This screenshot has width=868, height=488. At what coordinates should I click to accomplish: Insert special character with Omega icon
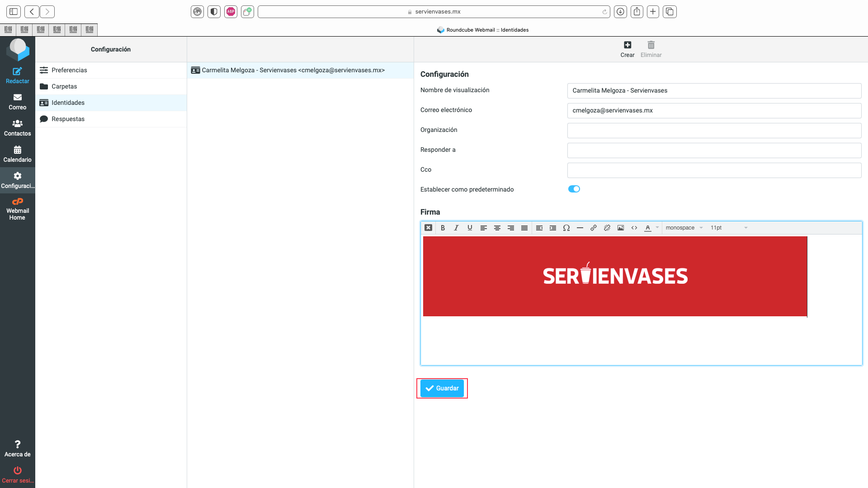566,228
